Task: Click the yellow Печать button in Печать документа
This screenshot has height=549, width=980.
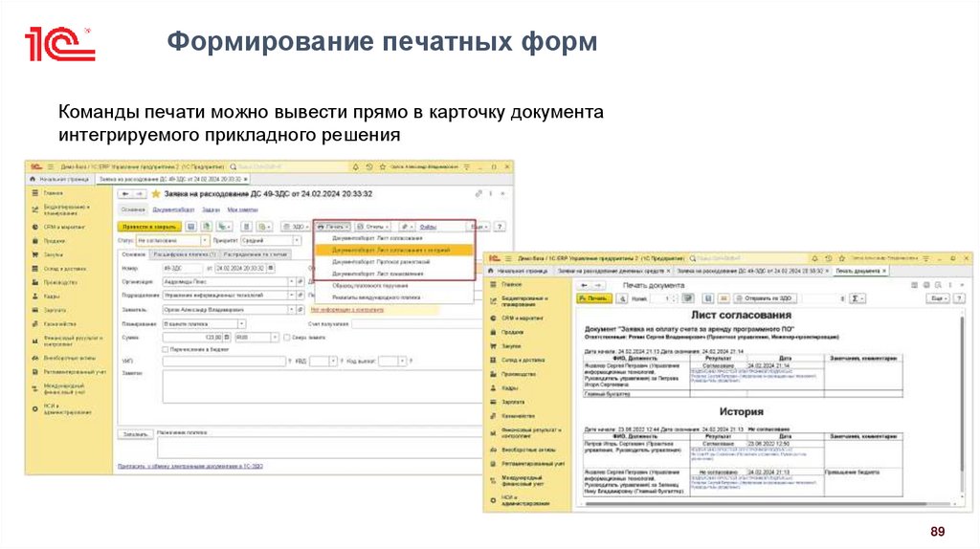Action: pos(594,299)
